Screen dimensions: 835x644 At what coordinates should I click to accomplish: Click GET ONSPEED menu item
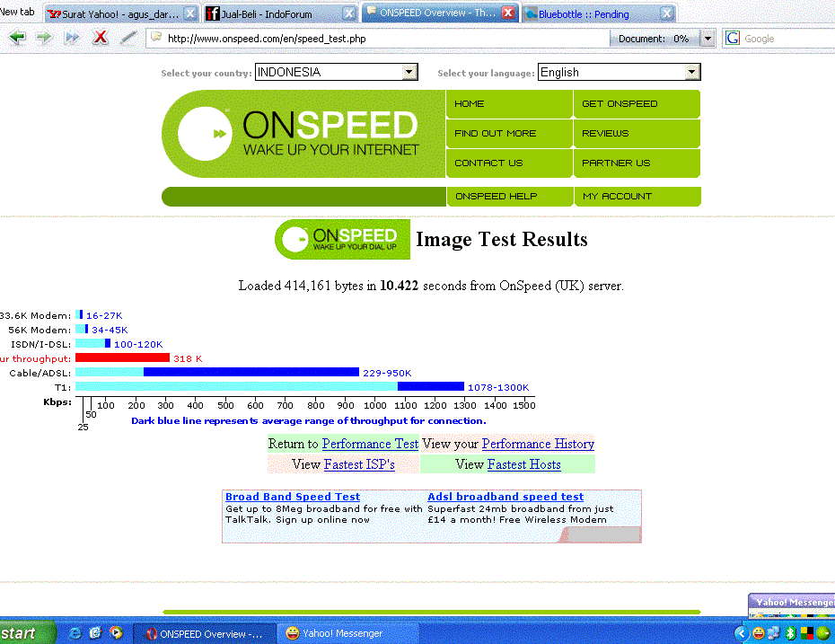point(637,104)
